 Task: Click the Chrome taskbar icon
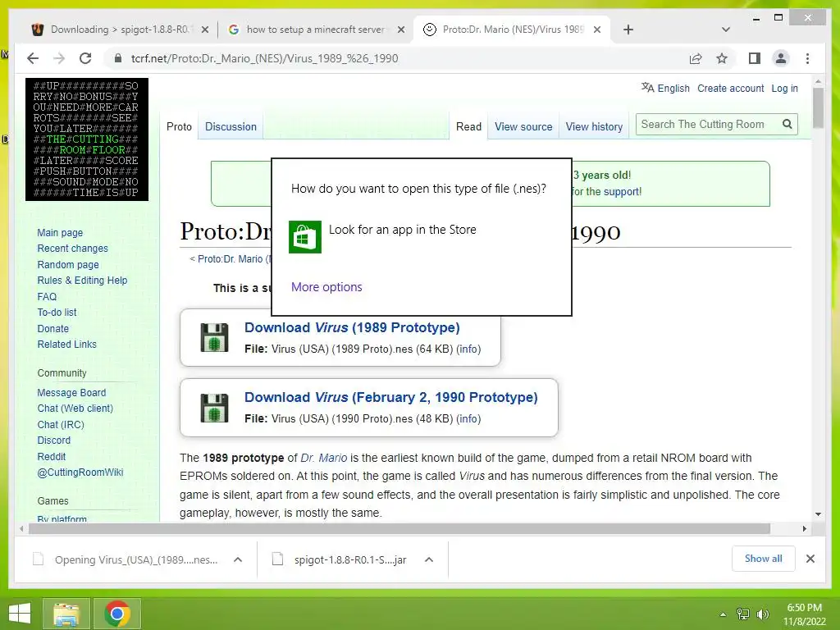coord(117,614)
